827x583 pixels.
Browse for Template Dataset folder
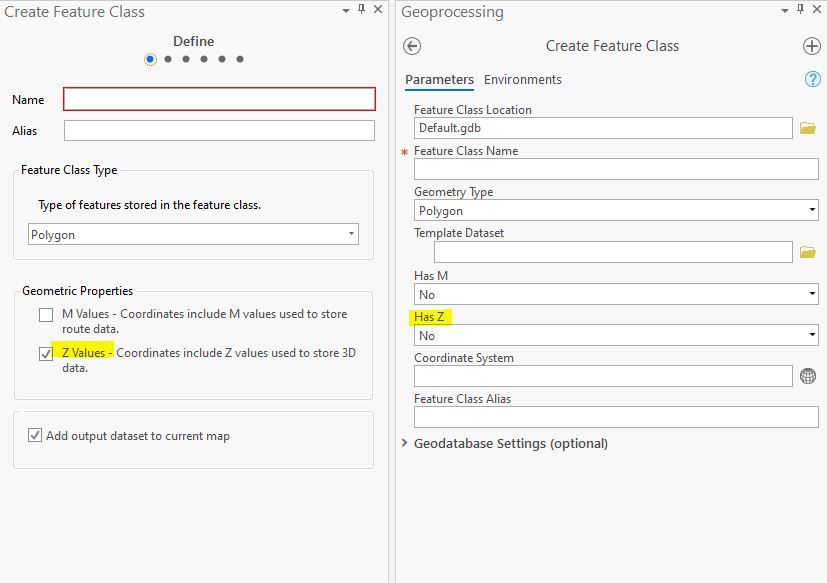pos(808,252)
